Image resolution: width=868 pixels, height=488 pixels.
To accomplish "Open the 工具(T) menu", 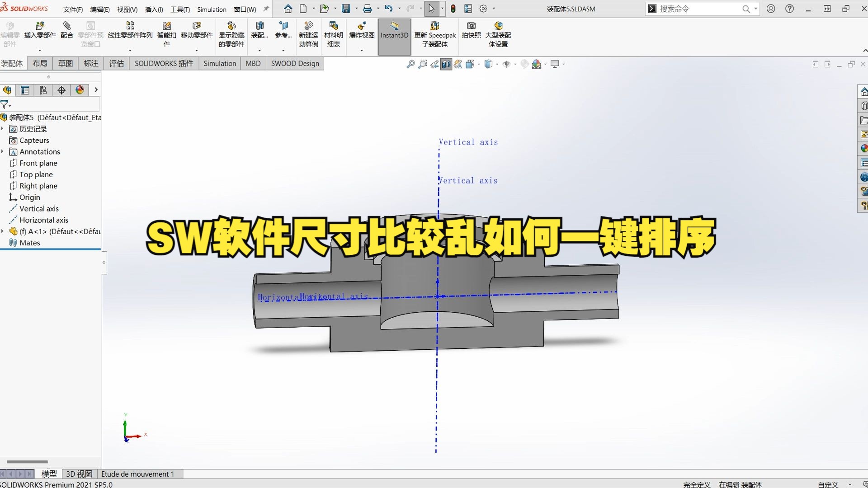I will pyautogui.click(x=180, y=9).
